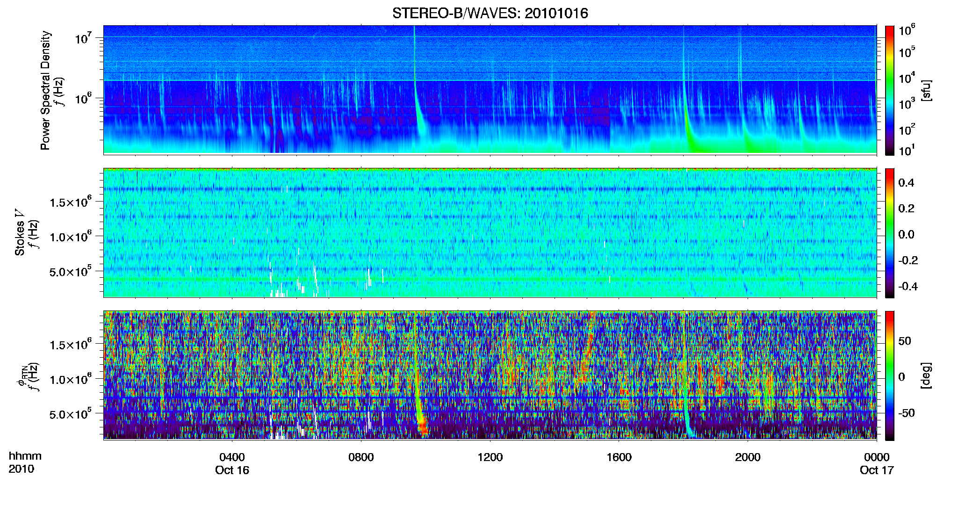Open the φRTN direction spectrogram panel
This screenshot has width=980, height=505.
point(490,375)
